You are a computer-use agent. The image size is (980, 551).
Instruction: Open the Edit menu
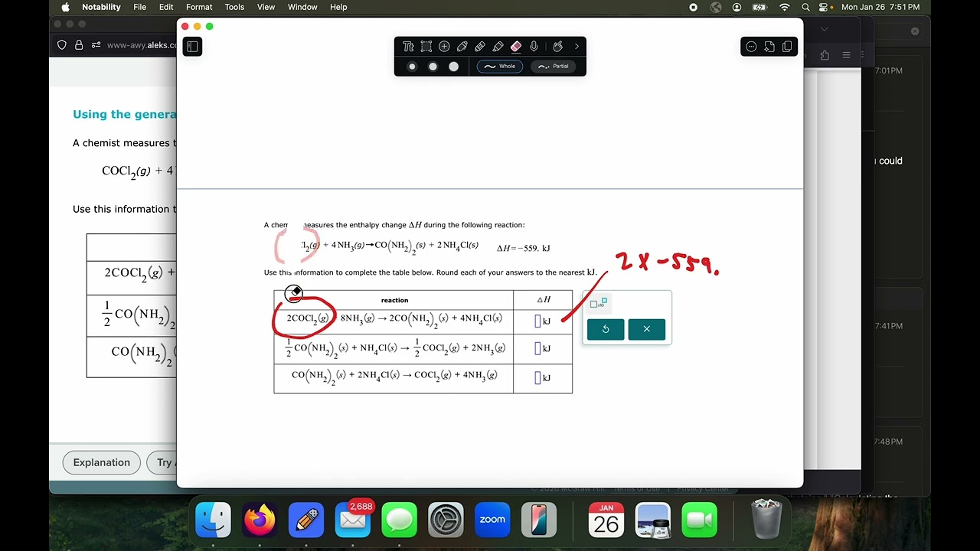click(x=166, y=7)
